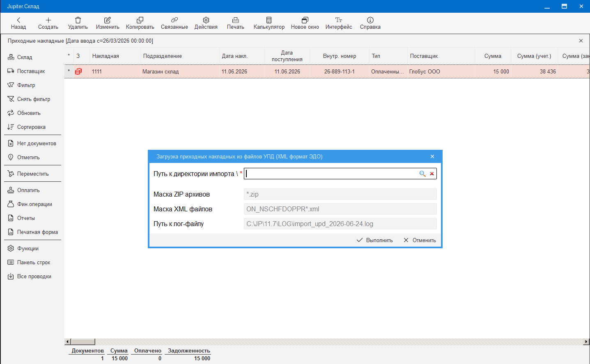Click the horizontal scrollbar thumb

click(83, 342)
